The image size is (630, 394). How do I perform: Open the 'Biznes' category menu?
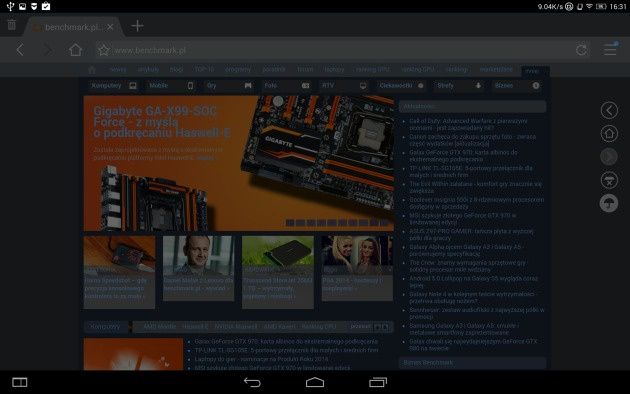click(x=517, y=86)
